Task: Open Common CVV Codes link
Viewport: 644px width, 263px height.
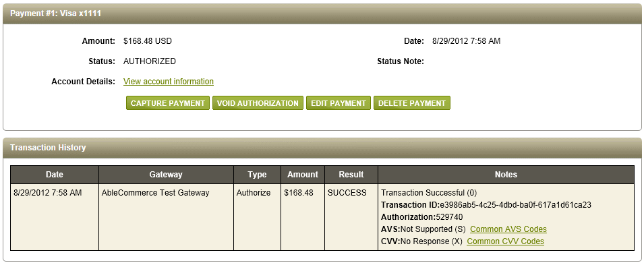Action: tap(506, 241)
